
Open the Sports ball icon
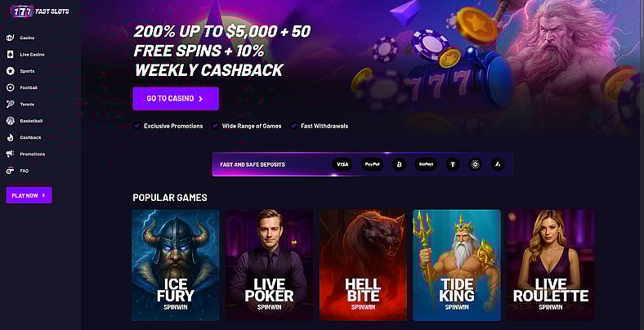(11, 71)
